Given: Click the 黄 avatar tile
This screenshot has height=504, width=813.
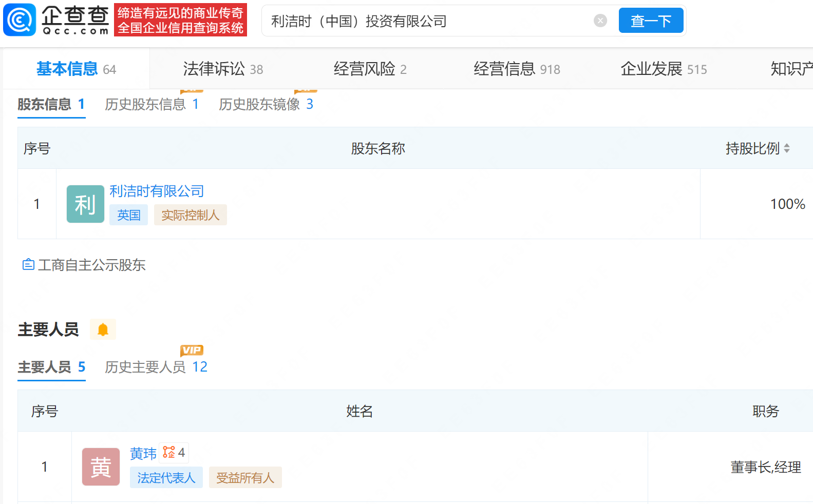Looking at the screenshot, I should point(101,467).
